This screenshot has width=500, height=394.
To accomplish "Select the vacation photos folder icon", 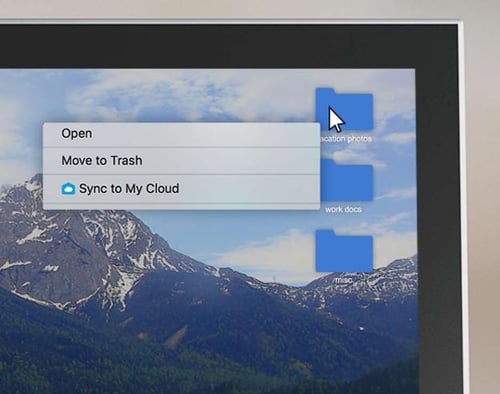I will tap(344, 109).
